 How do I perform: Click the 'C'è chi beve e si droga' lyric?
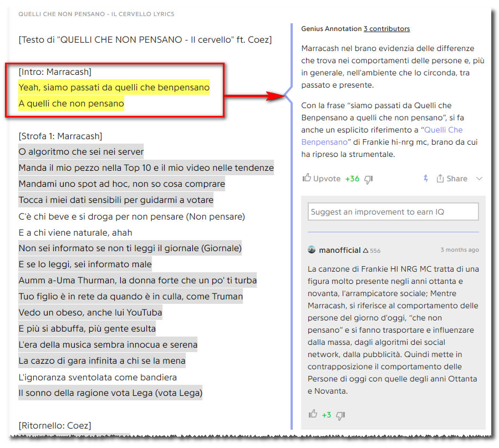(132, 216)
